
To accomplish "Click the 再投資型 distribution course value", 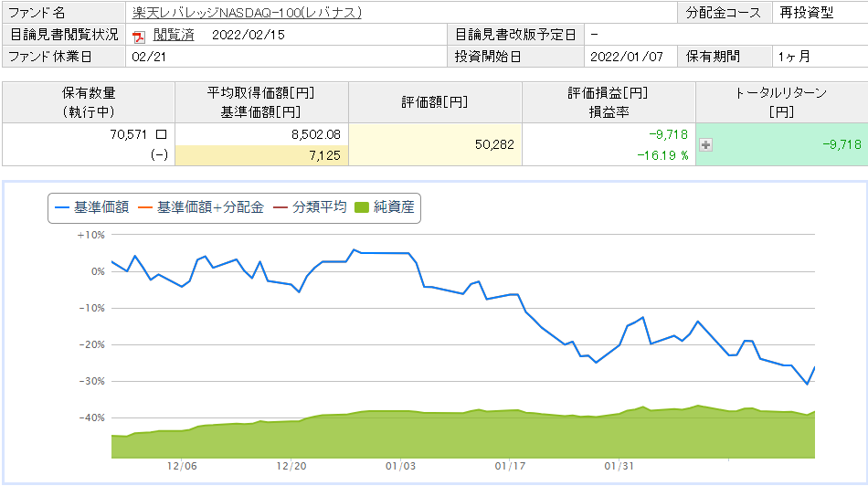I will pyautogui.click(x=807, y=12).
